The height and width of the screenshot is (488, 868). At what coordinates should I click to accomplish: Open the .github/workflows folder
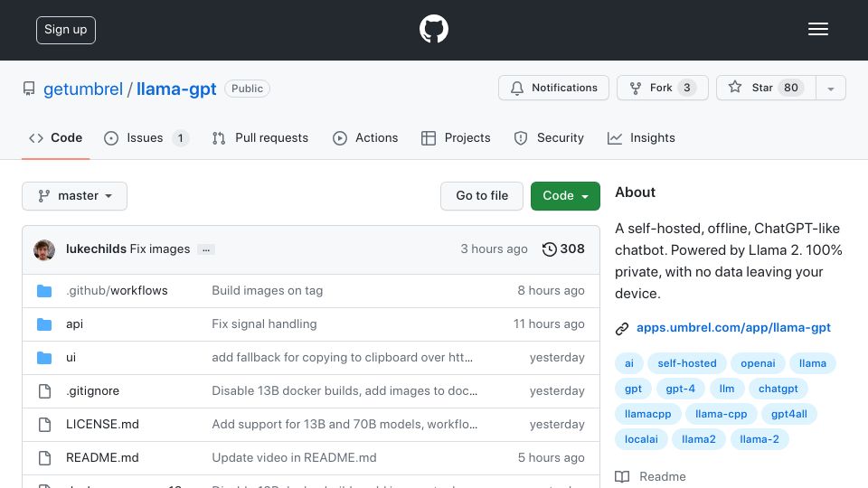(x=117, y=290)
